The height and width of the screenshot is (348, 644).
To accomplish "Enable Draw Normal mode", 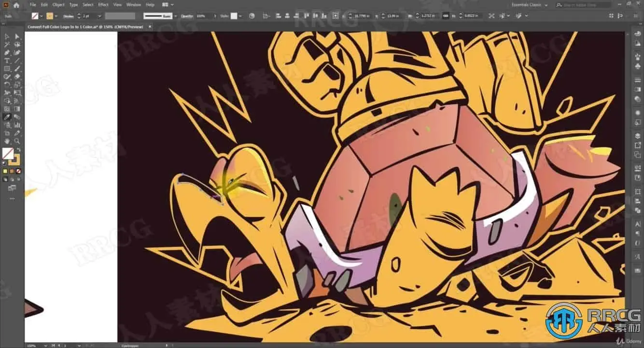I will pos(5,179).
